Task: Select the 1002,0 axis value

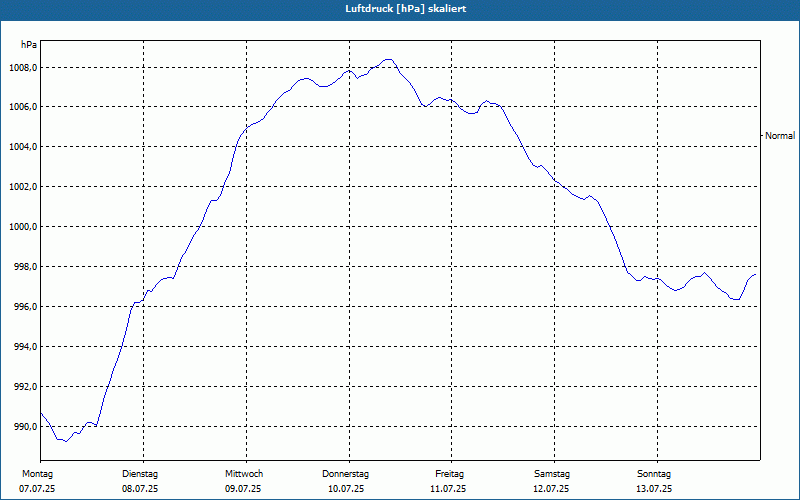Action: [x=23, y=187]
